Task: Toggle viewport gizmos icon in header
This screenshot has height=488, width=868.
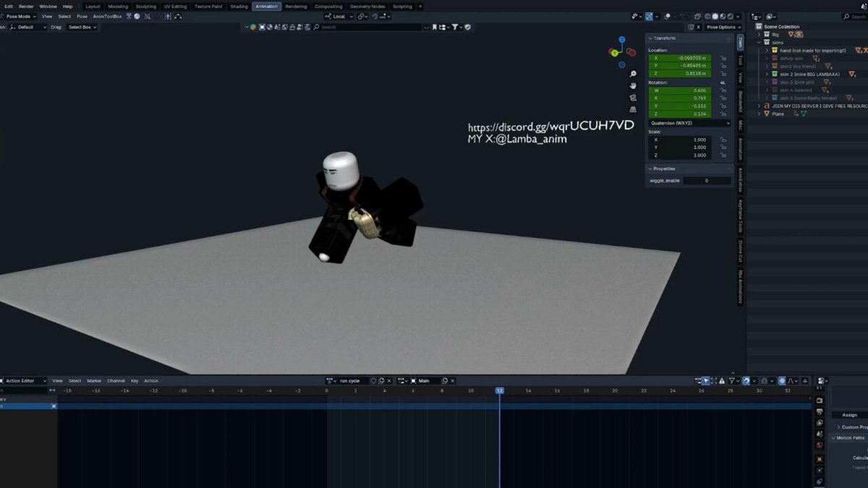Action: tap(649, 16)
